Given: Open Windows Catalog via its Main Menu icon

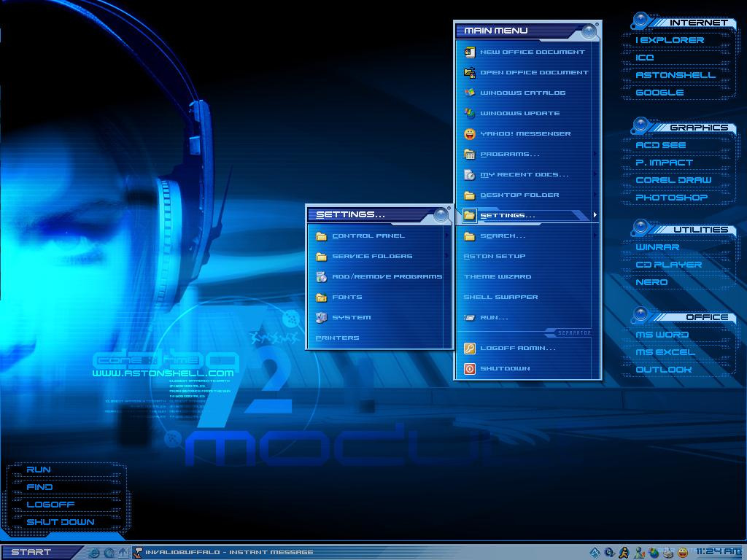Looking at the screenshot, I should pyautogui.click(x=470, y=93).
